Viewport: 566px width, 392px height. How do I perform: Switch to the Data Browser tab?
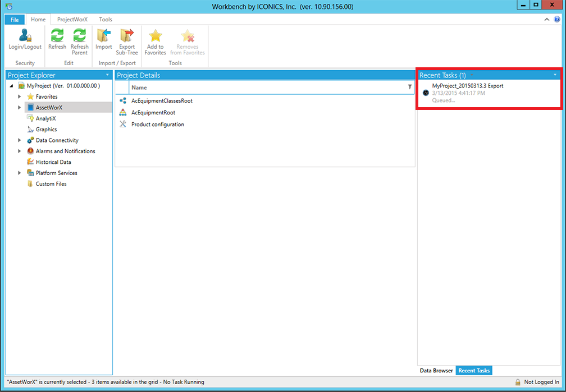click(436, 371)
